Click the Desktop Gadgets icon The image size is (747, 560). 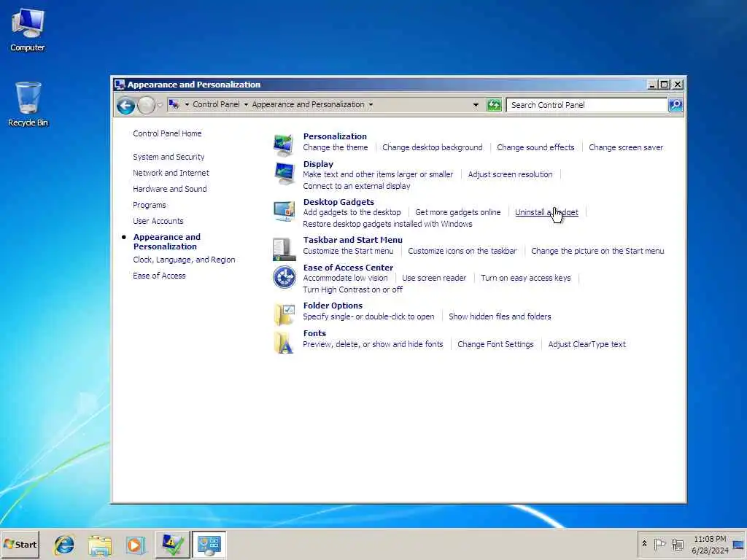(284, 211)
